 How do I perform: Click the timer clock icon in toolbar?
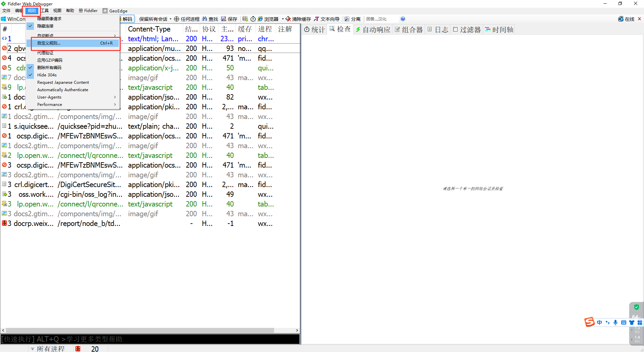253,19
